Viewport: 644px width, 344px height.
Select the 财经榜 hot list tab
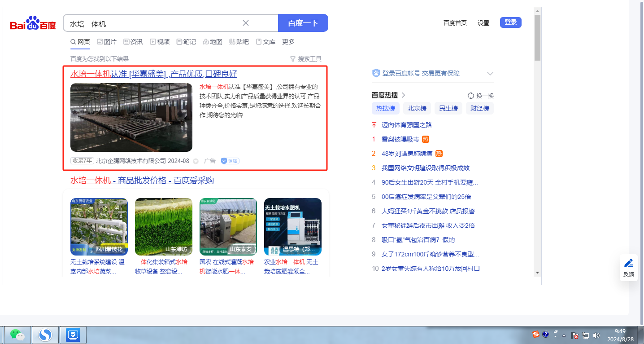click(479, 108)
